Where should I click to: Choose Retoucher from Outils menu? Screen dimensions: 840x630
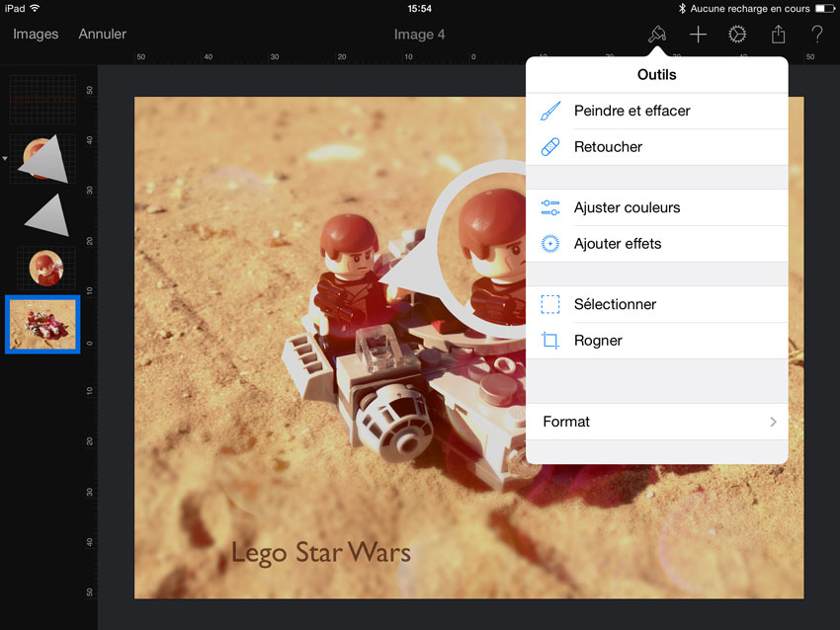coord(657,147)
